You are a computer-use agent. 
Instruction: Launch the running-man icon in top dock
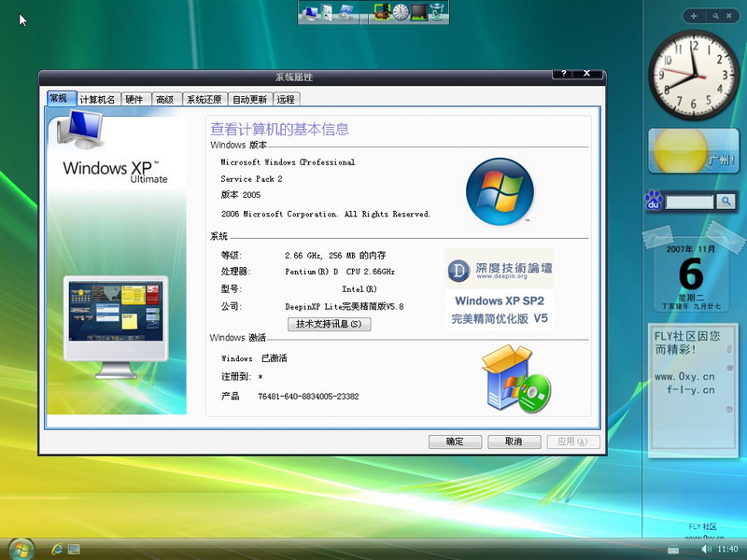pos(382,12)
